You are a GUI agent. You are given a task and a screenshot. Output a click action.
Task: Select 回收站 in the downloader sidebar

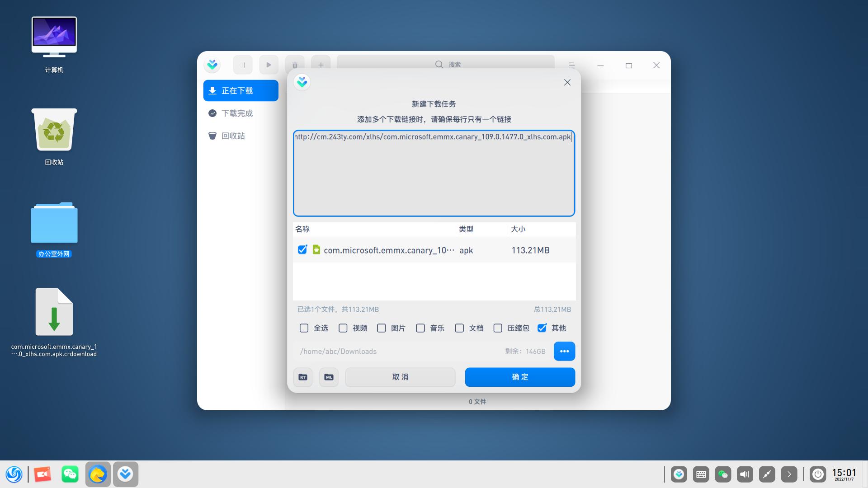(x=233, y=136)
